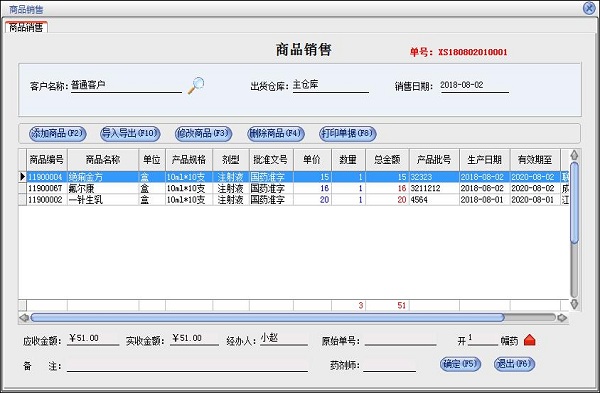Click 退出 (F6) button
This screenshot has height=393, width=600.
(x=514, y=364)
